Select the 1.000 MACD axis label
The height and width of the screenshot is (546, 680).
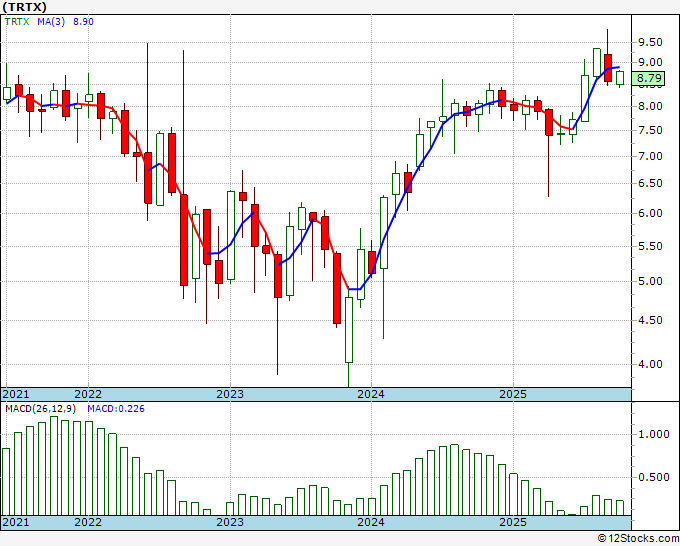tap(654, 435)
